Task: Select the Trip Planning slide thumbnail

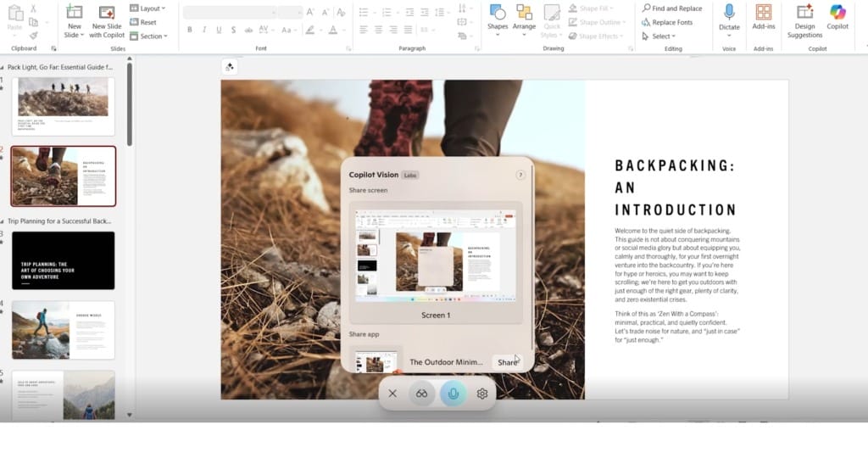Action: tap(63, 261)
